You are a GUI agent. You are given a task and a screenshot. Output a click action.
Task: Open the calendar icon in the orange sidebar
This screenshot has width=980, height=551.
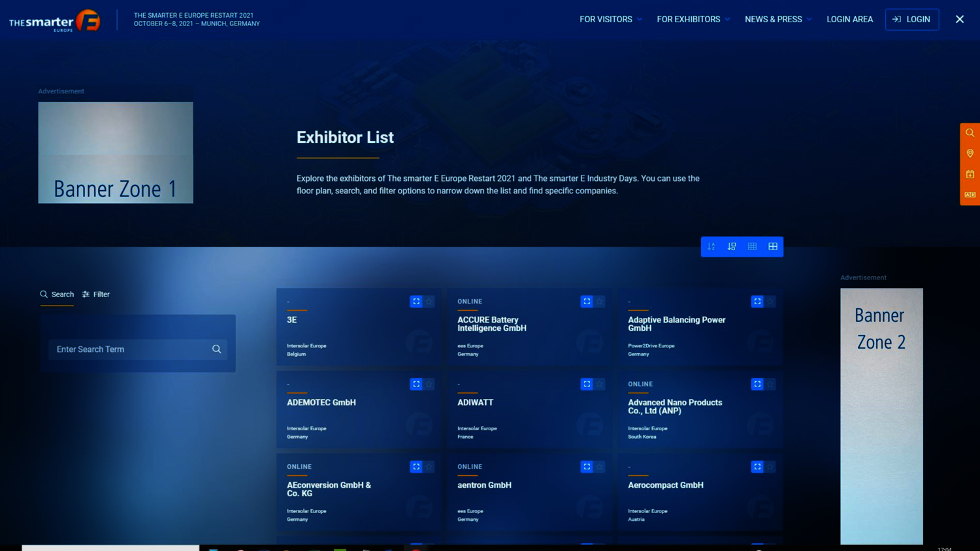(970, 174)
